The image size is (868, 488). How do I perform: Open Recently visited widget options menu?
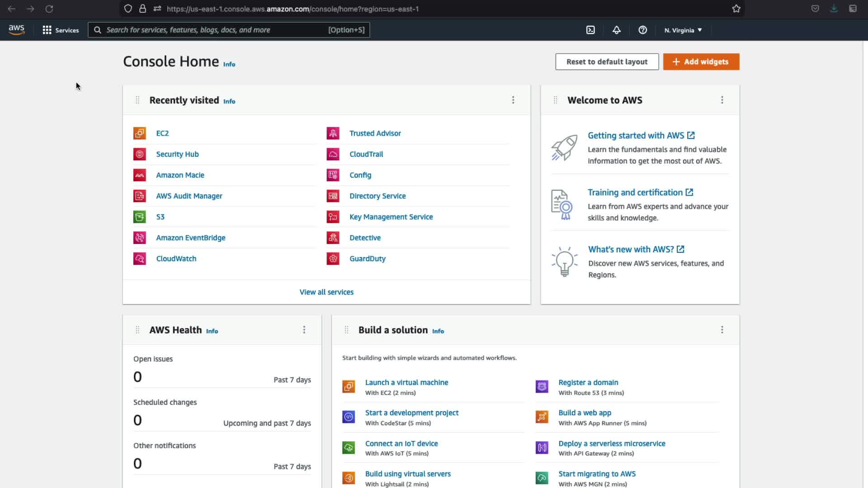[513, 100]
